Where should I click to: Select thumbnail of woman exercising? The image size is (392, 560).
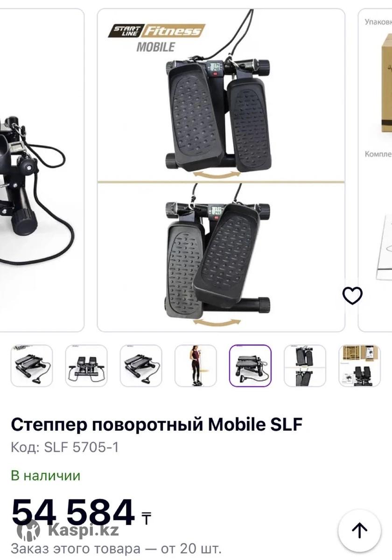point(196,366)
